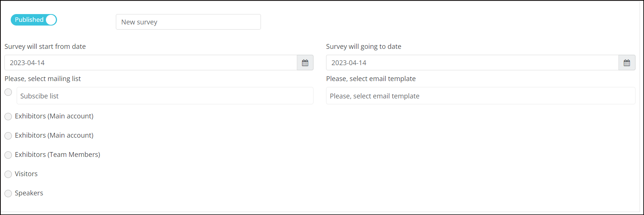This screenshot has width=644, height=215.
Task: Open calendar picker for survey going-to date
Action: 627,63
